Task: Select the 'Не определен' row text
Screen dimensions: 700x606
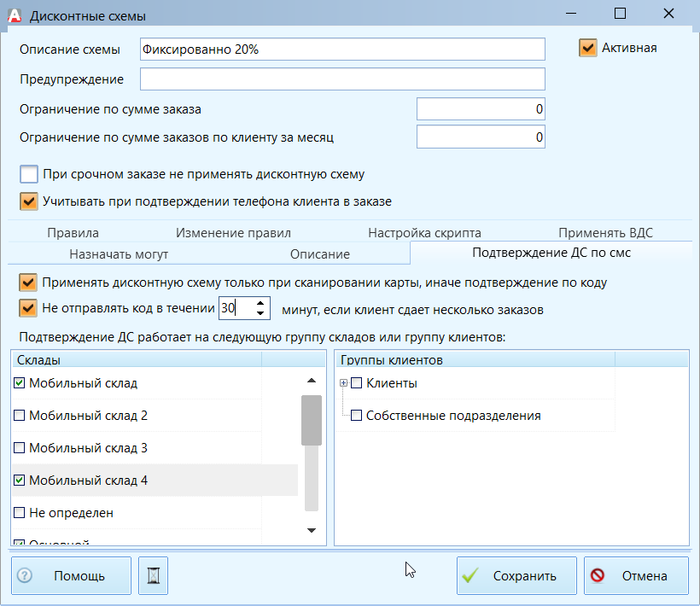Action: 71,513
